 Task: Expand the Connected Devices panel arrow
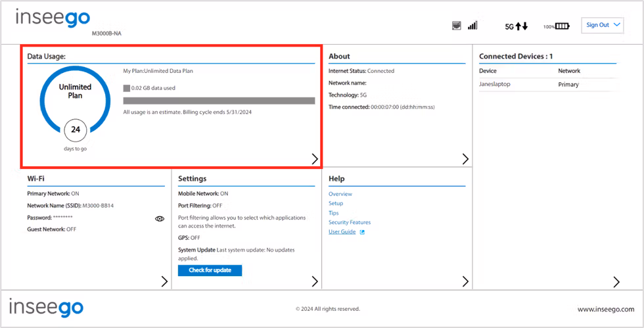(616, 282)
